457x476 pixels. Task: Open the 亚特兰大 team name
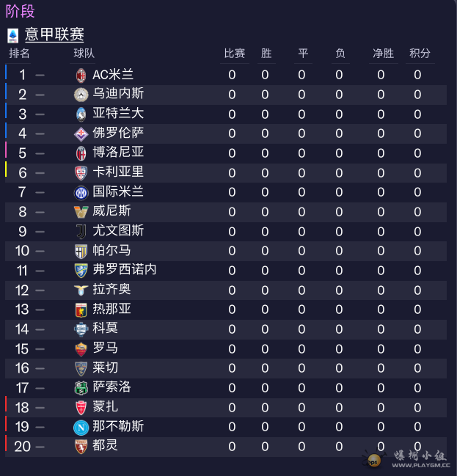pos(118,114)
